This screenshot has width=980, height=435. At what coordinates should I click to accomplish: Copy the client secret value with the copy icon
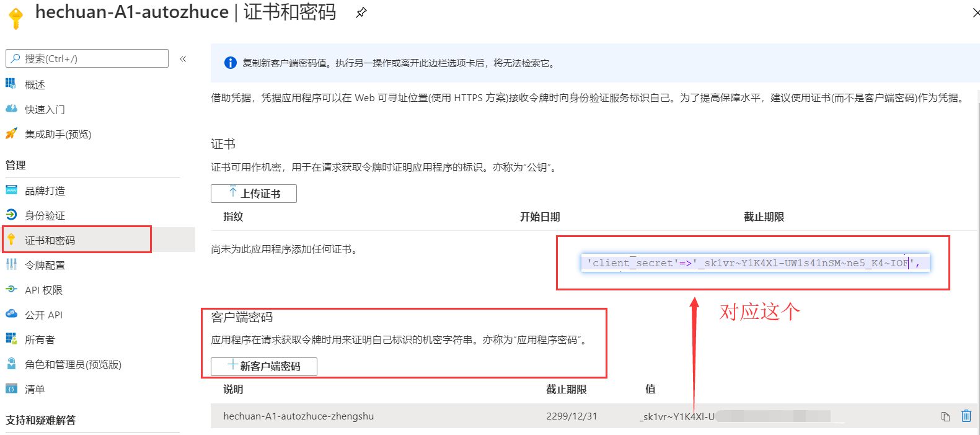click(945, 416)
